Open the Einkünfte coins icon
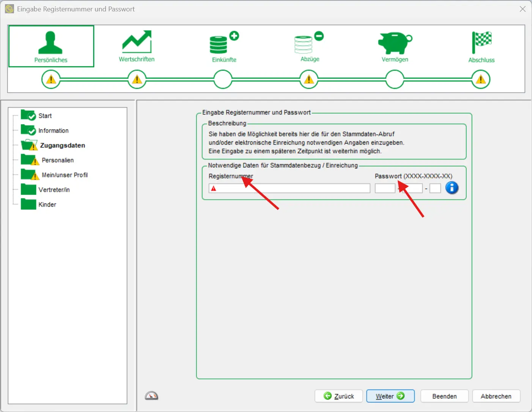The image size is (532, 412). pyautogui.click(x=224, y=42)
